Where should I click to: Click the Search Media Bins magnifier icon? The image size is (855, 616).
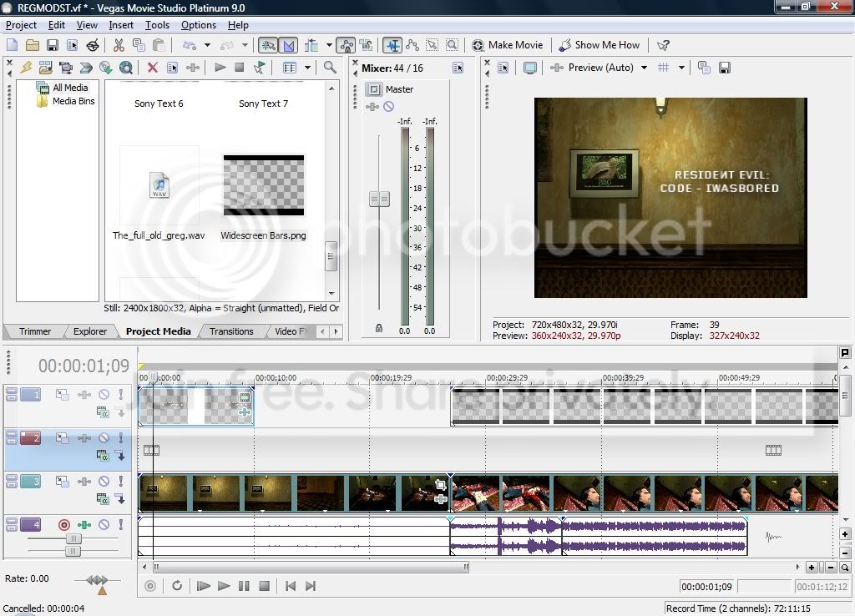[330, 68]
